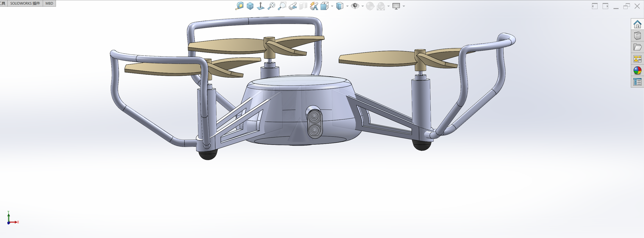This screenshot has height=238, width=644.
Task: Restore down the document window
Action: 626,6
